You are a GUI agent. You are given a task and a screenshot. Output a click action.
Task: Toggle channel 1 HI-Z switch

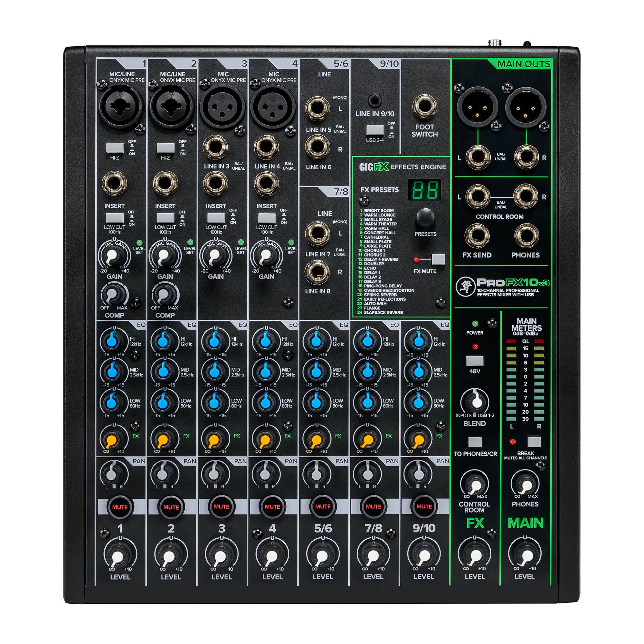click(115, 148)
